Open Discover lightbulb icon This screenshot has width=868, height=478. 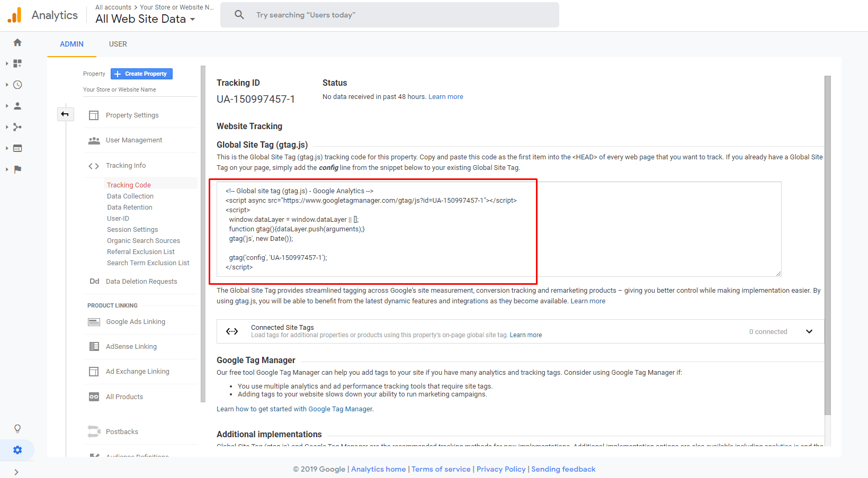[17, 428]
